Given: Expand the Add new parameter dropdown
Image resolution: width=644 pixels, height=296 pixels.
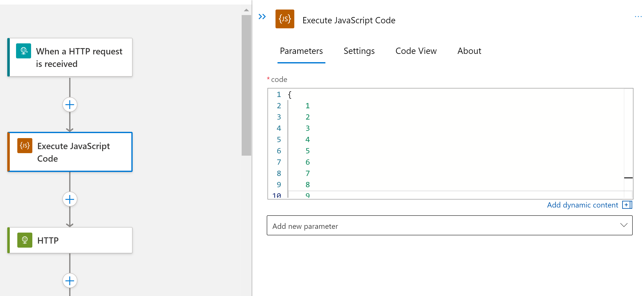Looking at the screenshot, I should coord(450,225).
